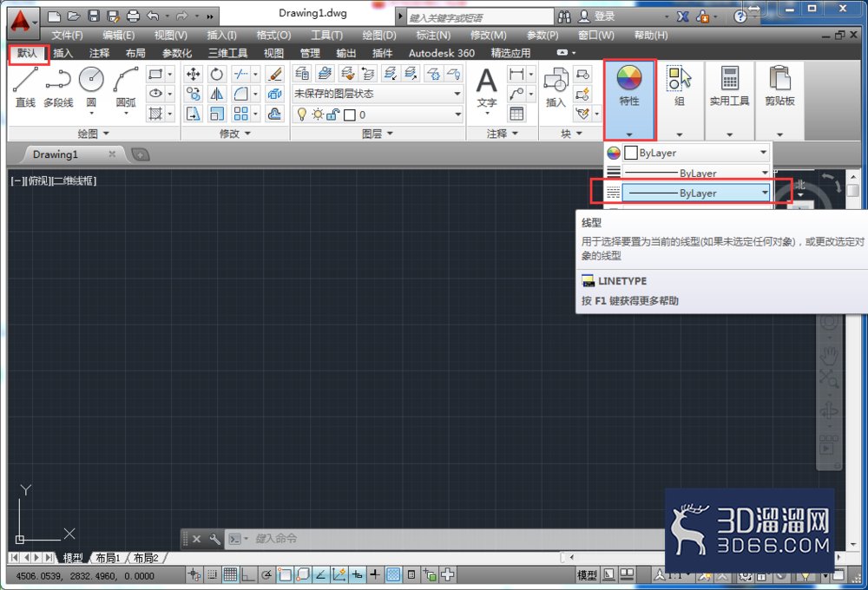
Task: Toggle Snap mode in status bar
Action: click(x=212, y=575)
